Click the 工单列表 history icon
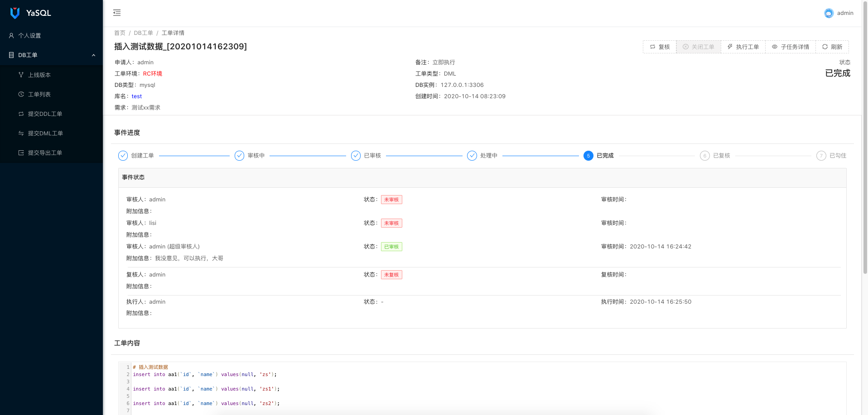The width and height of the screenshot is (868, 415). [x=21, y=94]
